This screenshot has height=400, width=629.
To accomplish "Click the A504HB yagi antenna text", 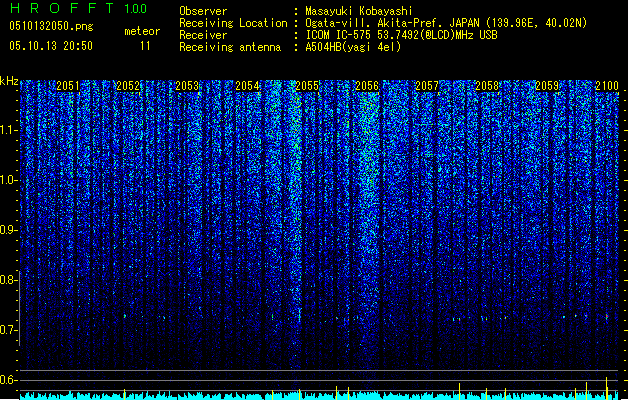I will click(x=353, y=47).
